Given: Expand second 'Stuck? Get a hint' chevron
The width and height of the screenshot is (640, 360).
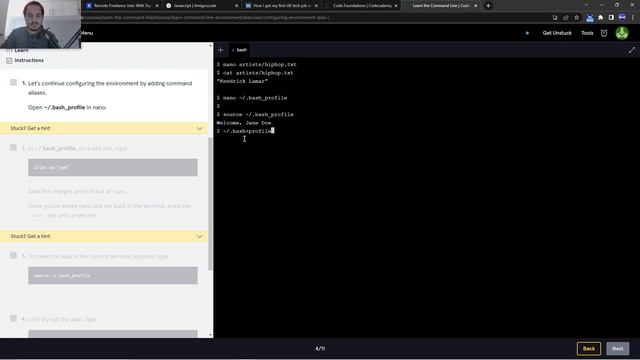Looking at the screenshot, I should coord(199,236).
